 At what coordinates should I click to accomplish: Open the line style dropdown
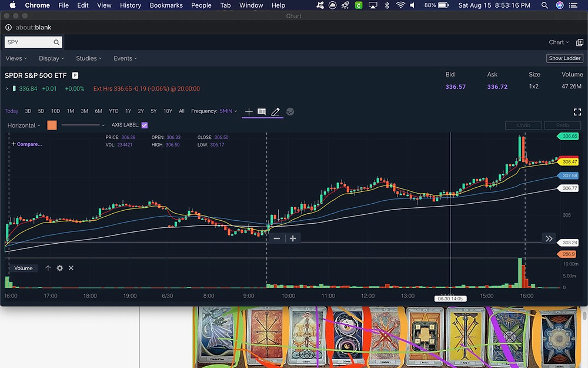(x=83, y=125)
